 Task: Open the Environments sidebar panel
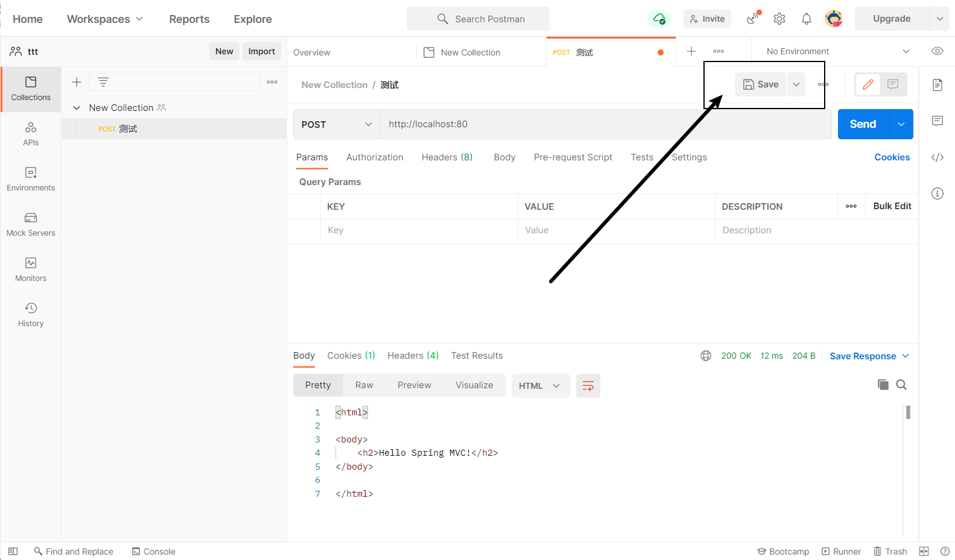coord(31,179)
